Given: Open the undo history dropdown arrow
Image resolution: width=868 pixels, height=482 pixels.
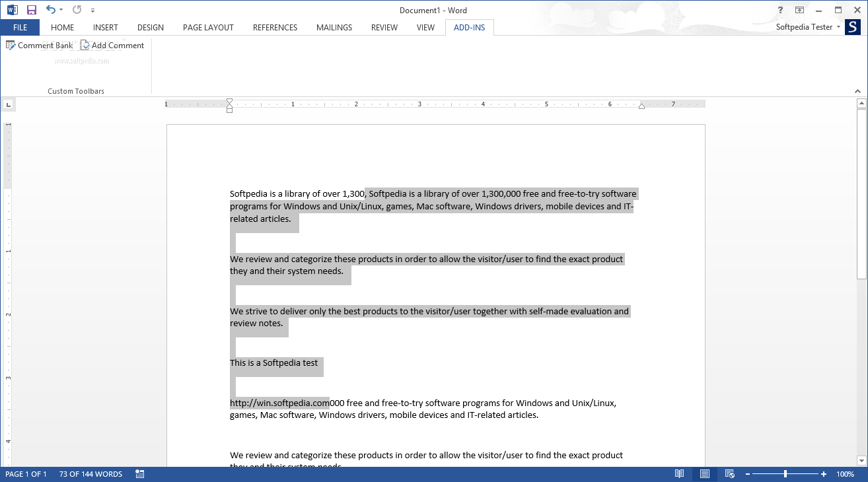Looking at the screenshot, I should pyautogui.click(x=61, y=10).
